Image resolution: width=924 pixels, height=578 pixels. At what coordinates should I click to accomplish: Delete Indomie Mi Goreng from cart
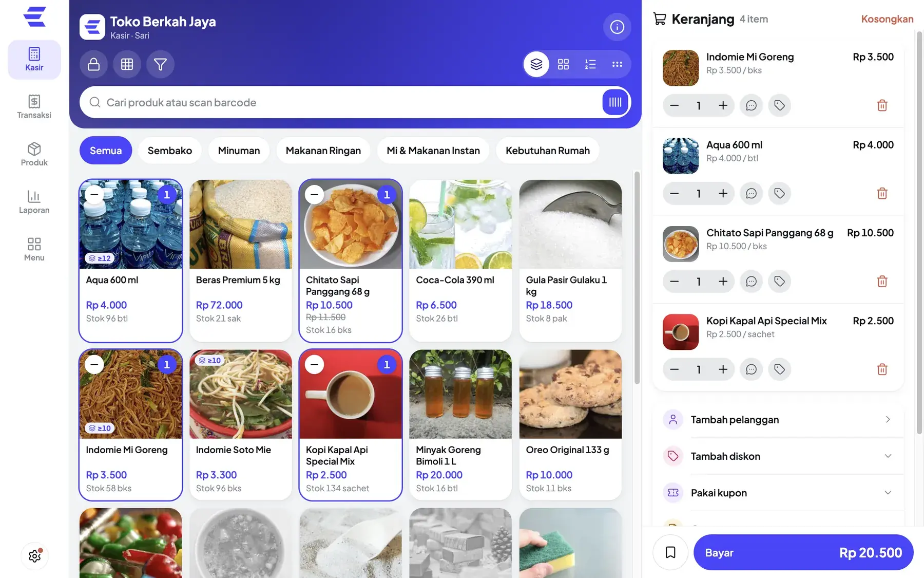882,105
